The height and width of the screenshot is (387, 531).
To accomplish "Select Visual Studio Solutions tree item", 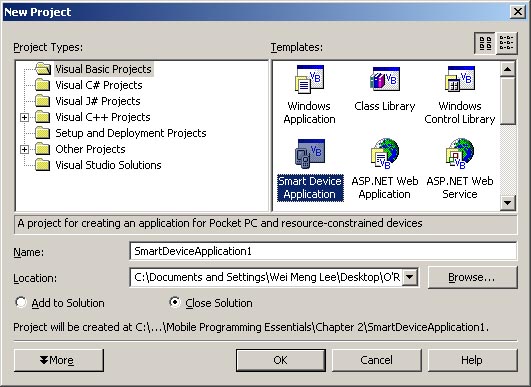I will 108,165.
